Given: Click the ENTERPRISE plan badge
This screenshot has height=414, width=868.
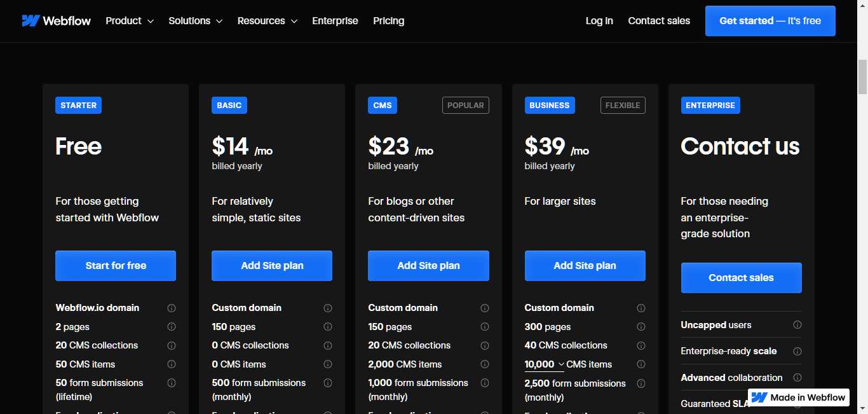Looking at the screenshot, I should click(x=710, y=106).
